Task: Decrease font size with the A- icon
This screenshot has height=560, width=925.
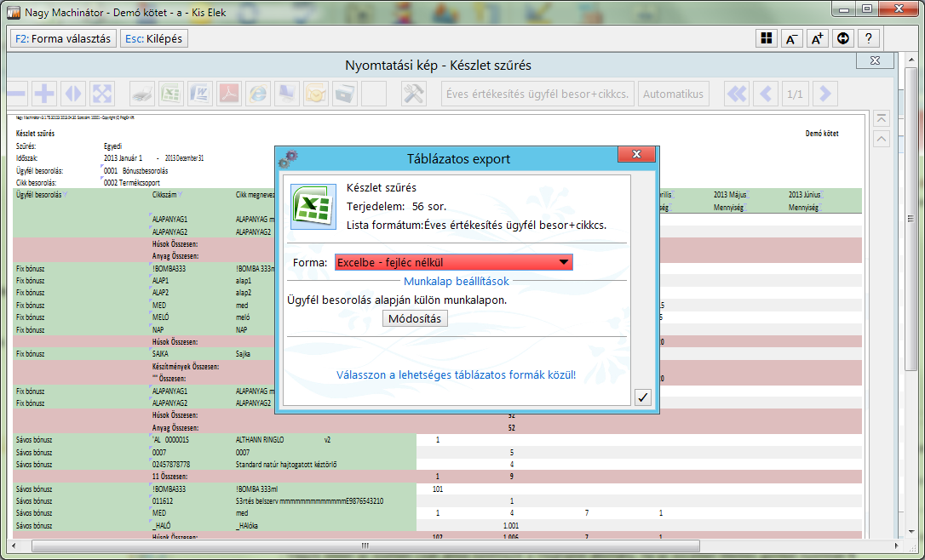Action: [791, 37]
